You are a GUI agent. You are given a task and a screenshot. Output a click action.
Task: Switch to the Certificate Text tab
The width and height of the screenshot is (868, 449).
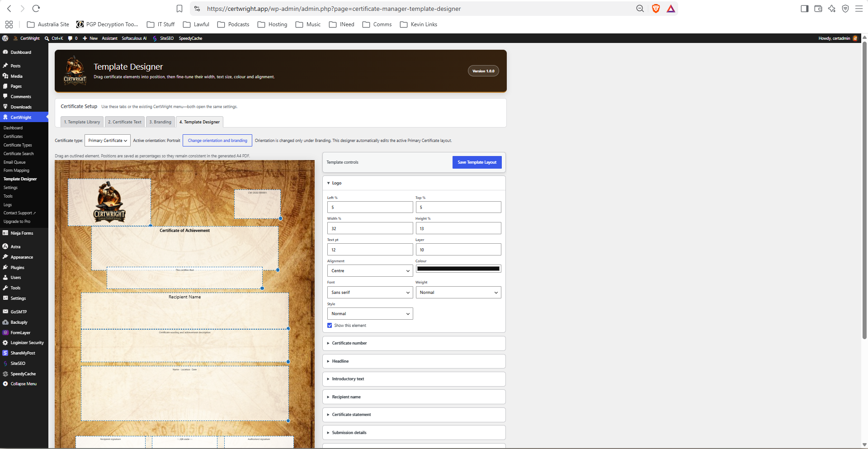125,122
